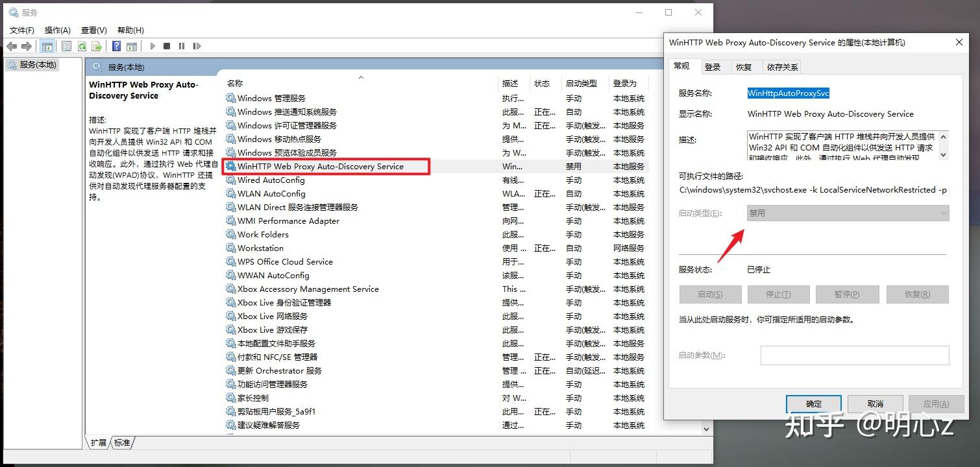
Task: Click the Back navigation arrow
Action: [12, 46]
